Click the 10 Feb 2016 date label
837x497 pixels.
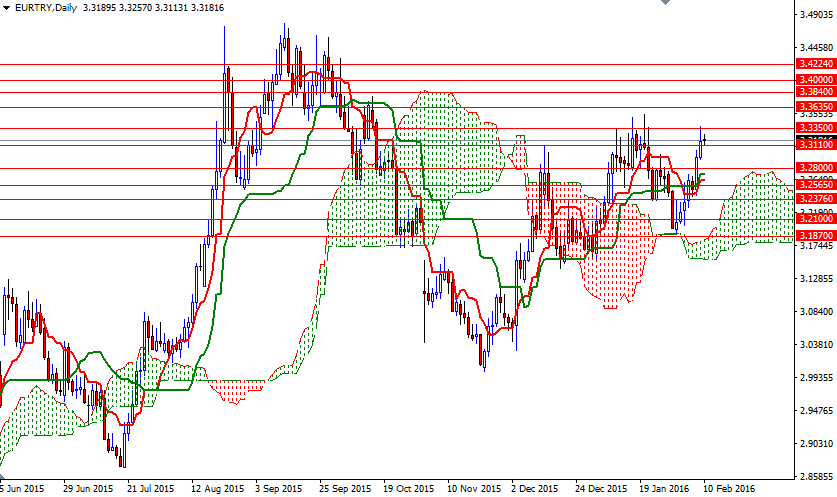pos(729,488)
